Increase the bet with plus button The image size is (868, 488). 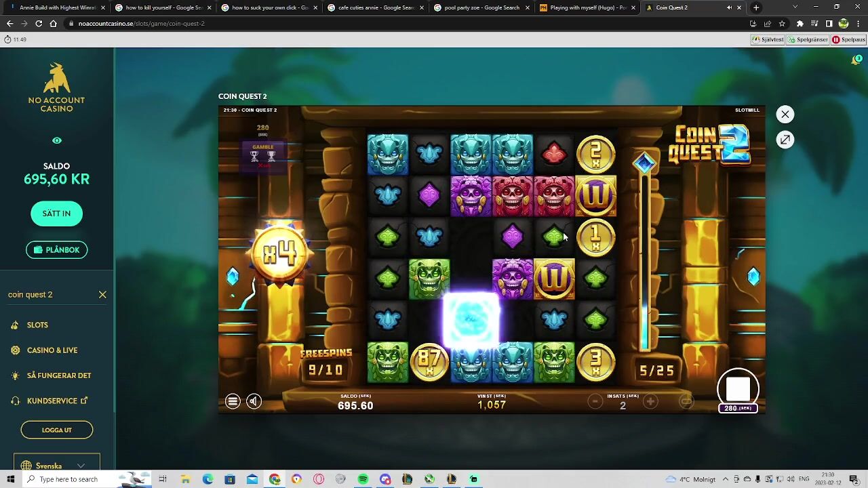(650, 402)
